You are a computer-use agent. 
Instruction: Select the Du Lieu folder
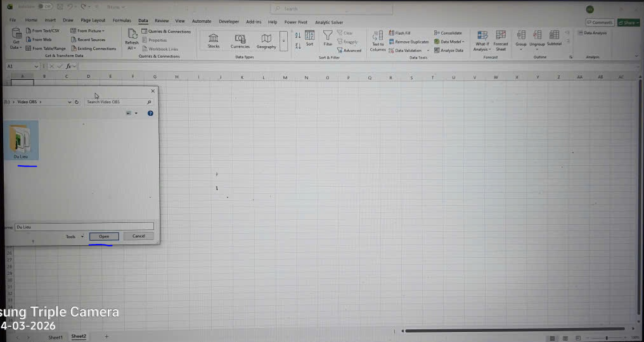pos(21,140)
